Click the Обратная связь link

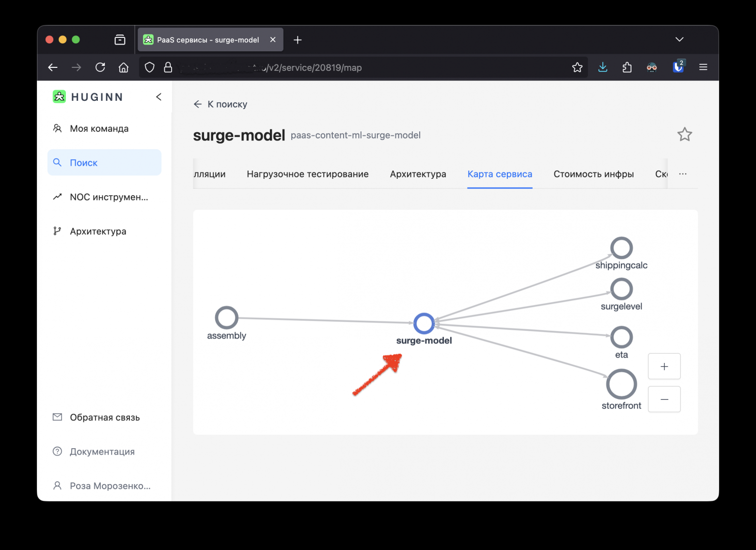tap(104, 417)
